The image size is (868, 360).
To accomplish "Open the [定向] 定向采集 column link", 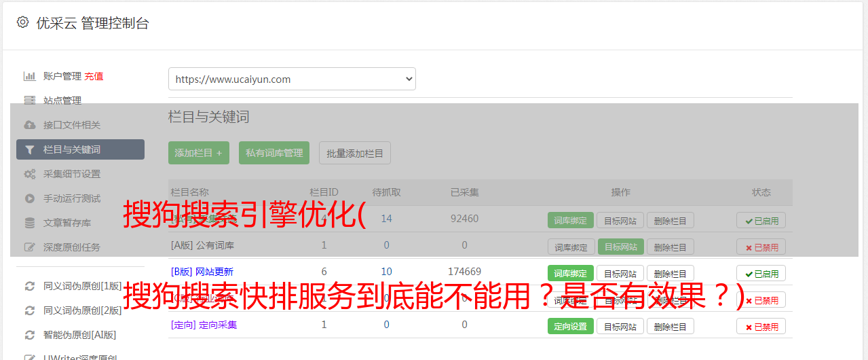I will click(204, 325).
